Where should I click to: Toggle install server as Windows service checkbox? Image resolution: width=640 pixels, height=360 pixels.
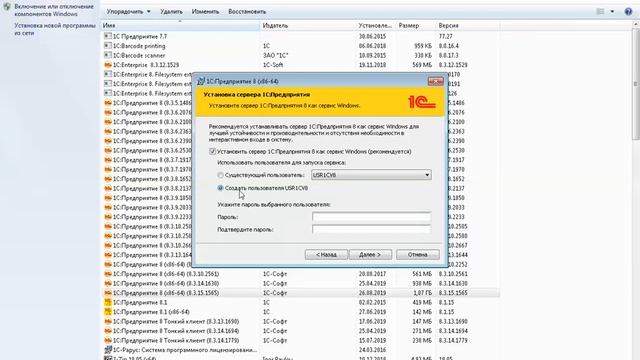[212, 151]
